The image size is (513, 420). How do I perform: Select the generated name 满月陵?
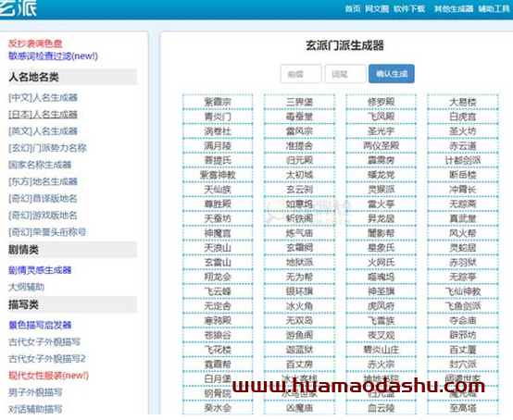[x=218, y=146]
